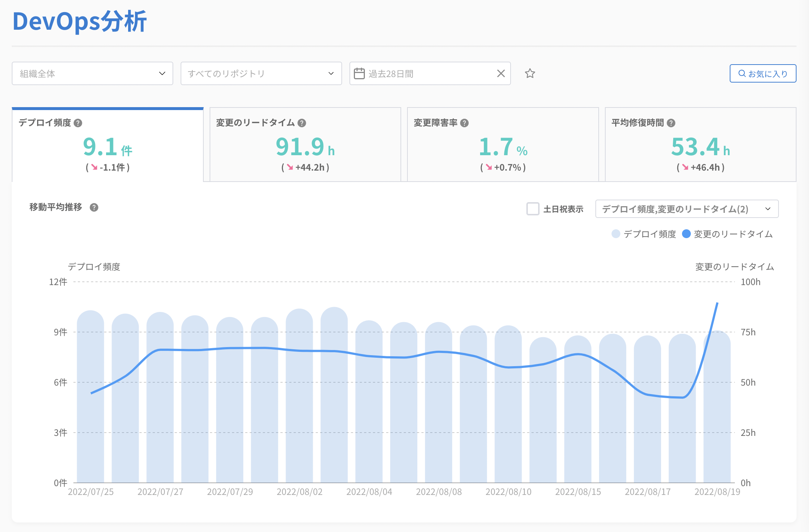Expand the chart metrics selection dropdown
The image size is (809, 532).
pyautogui.click(x=686, y=209)
